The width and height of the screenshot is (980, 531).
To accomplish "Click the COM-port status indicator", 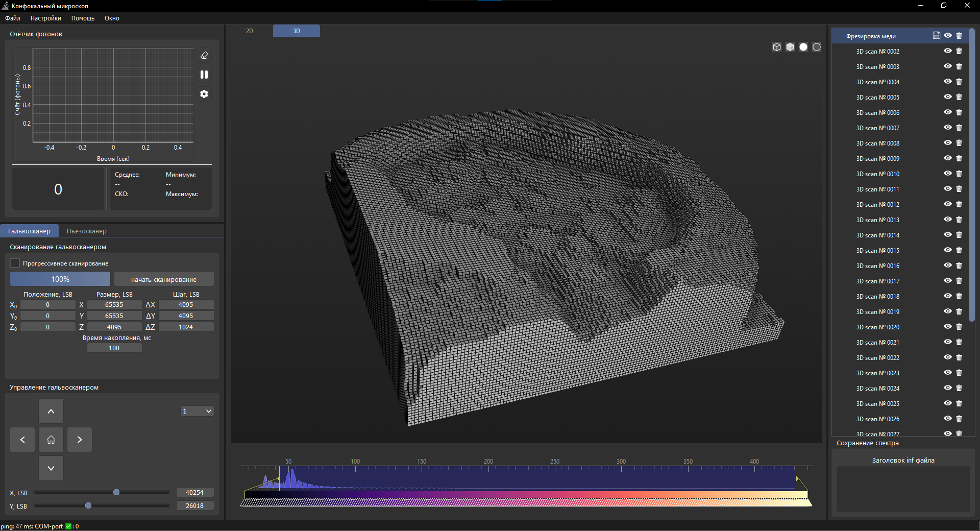I will tap(68, 526).
